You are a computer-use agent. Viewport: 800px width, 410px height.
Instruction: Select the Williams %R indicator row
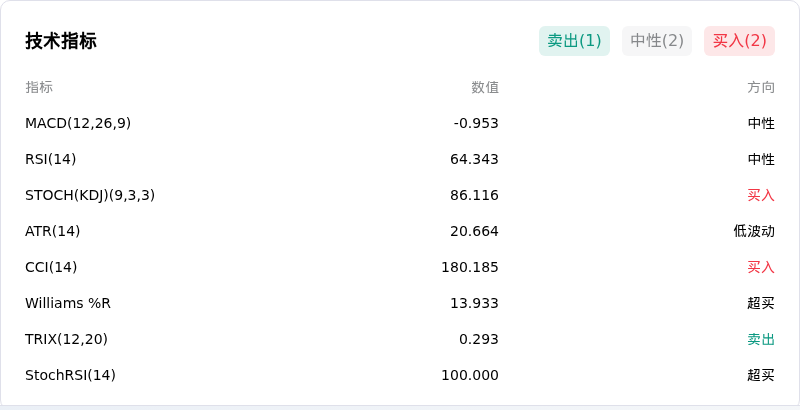(400, 303)
